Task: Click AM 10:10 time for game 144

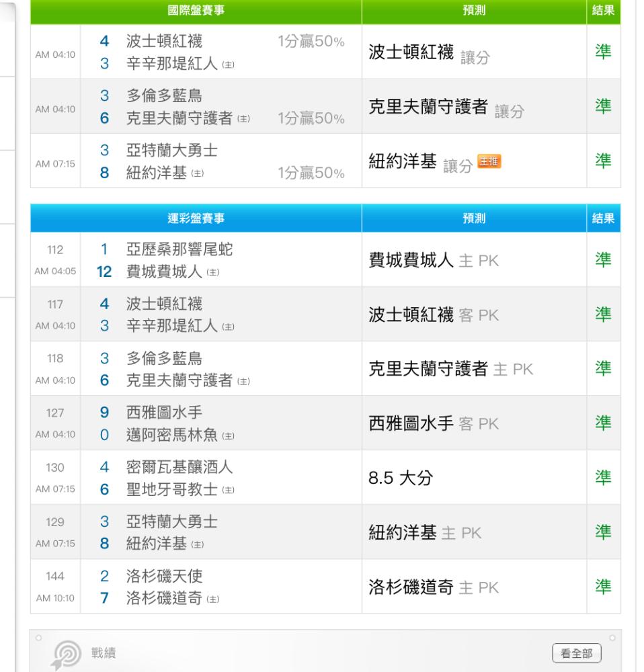Action: coord(55,598)
